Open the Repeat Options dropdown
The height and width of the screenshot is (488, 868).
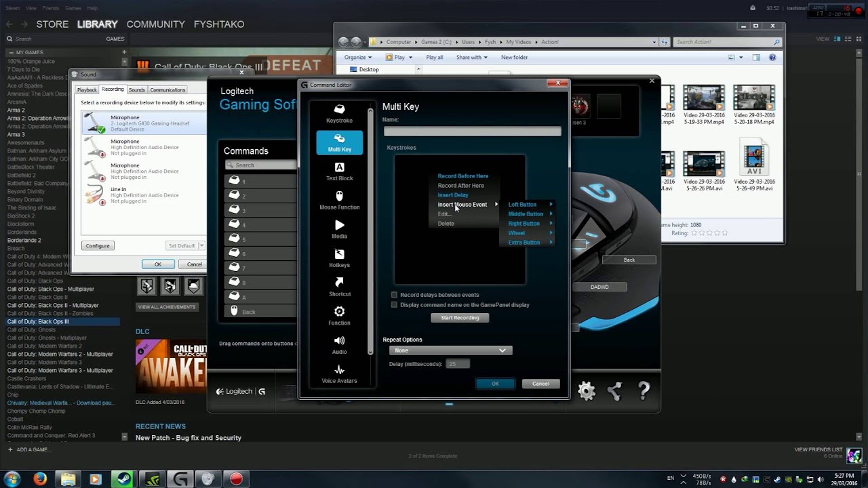click(x=450, y=350)
